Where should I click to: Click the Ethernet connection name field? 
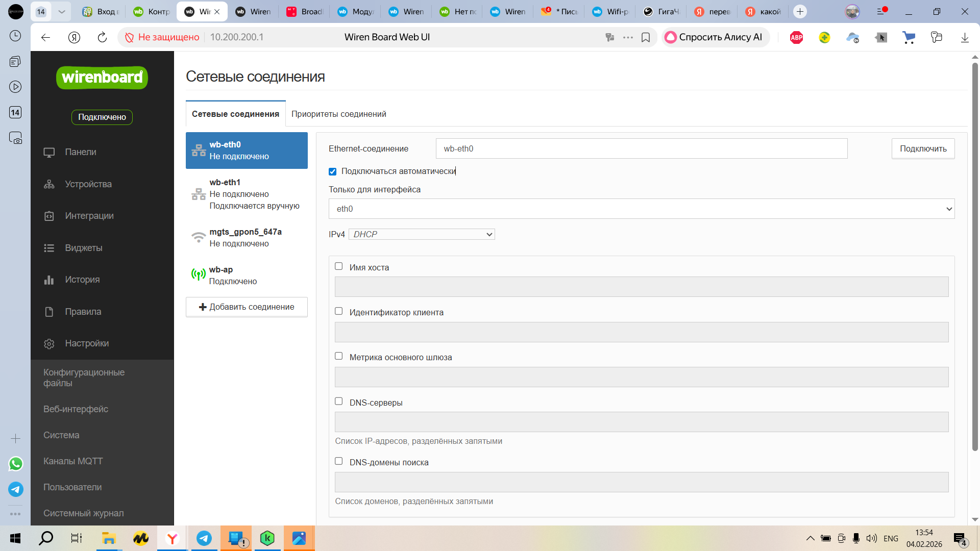tap(641, 149)
